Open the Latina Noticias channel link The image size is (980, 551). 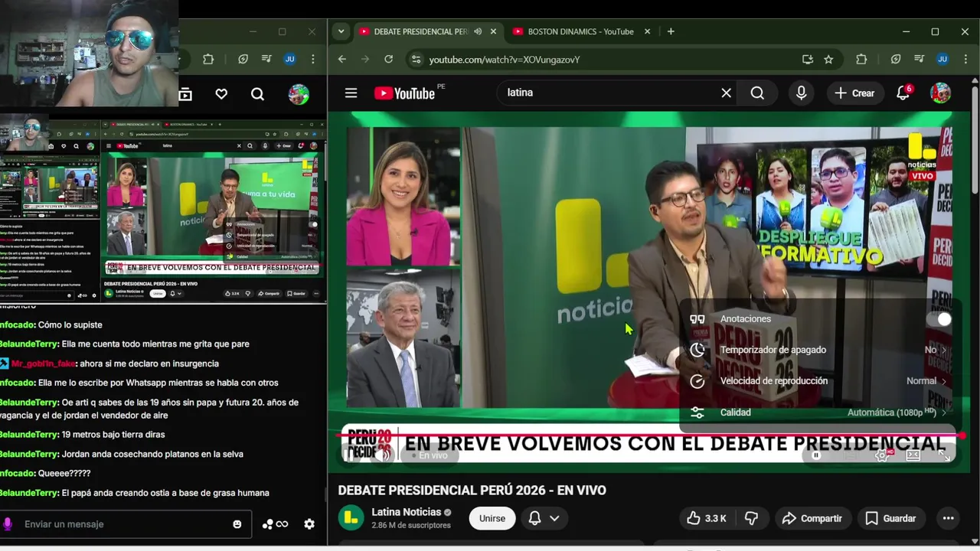[407, 512]
